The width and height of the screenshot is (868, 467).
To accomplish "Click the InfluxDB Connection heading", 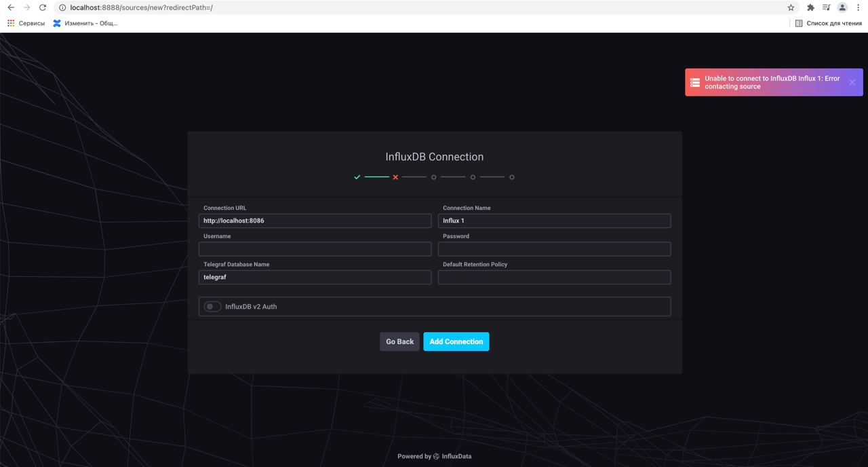I will coord(435,157).
